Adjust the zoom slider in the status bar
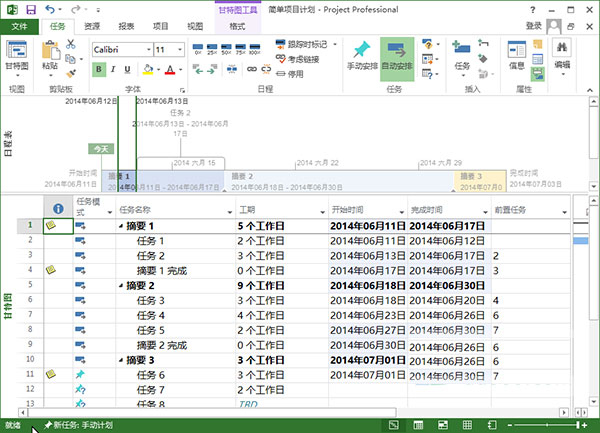Image resolution: width=600 pixels, height=433 pixels. [545, 425]
